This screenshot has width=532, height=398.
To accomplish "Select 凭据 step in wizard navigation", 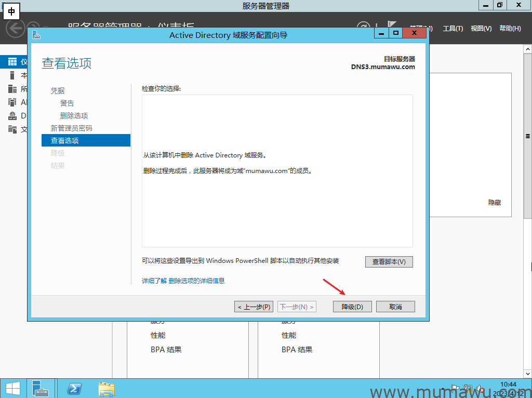I will tap(58, 90).
